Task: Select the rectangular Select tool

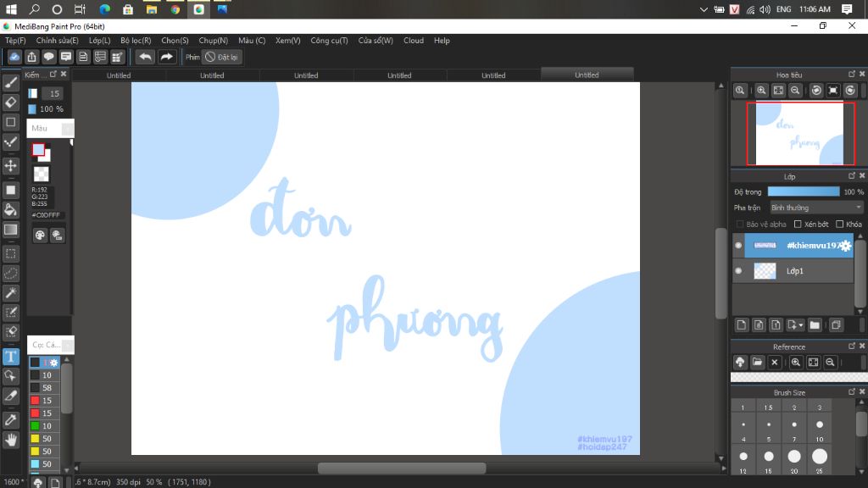Action: [10, 254]
